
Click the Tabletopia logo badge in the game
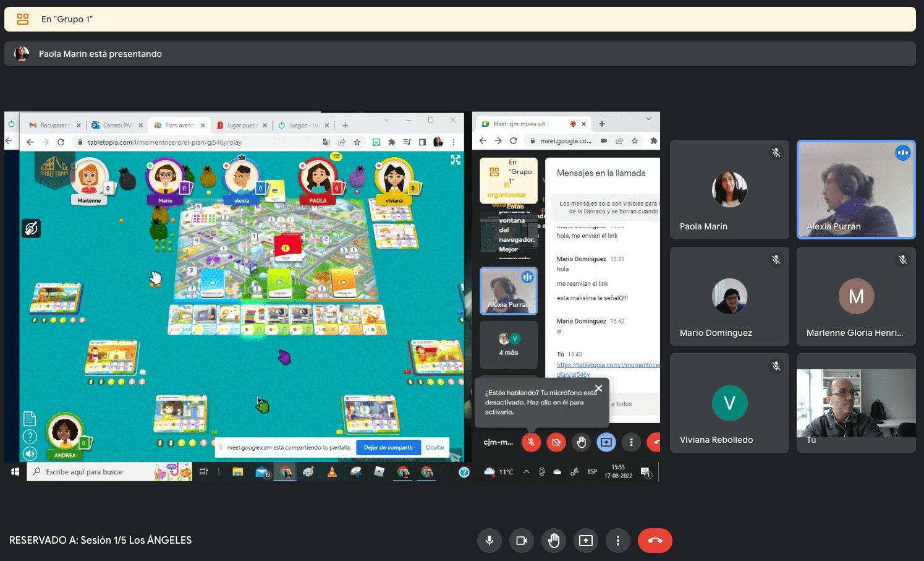coord(54,169)
